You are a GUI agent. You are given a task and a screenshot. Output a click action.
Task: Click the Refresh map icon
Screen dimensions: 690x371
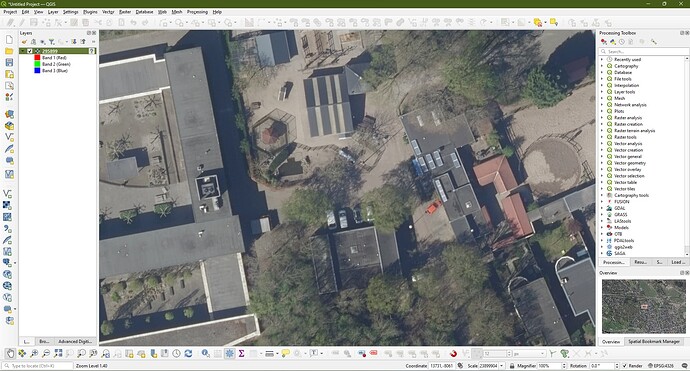click(188, 353)
